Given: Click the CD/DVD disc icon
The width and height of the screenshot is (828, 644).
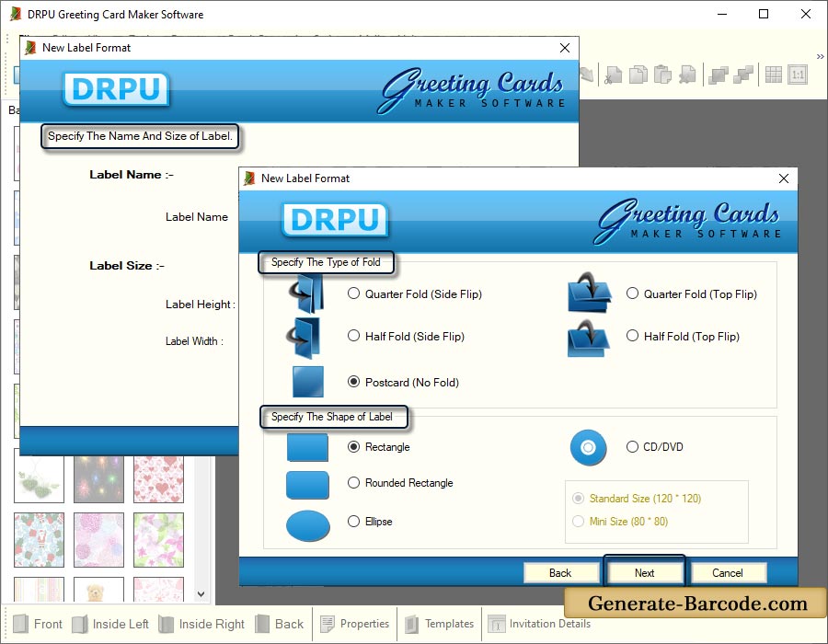Looking at the screenshot, I should tap(588, 448).
